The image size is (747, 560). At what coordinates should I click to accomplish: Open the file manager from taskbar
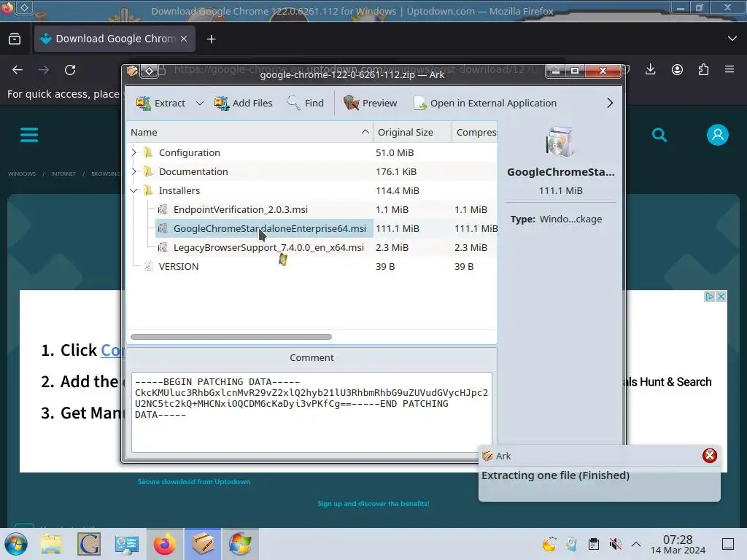(51, 544)
